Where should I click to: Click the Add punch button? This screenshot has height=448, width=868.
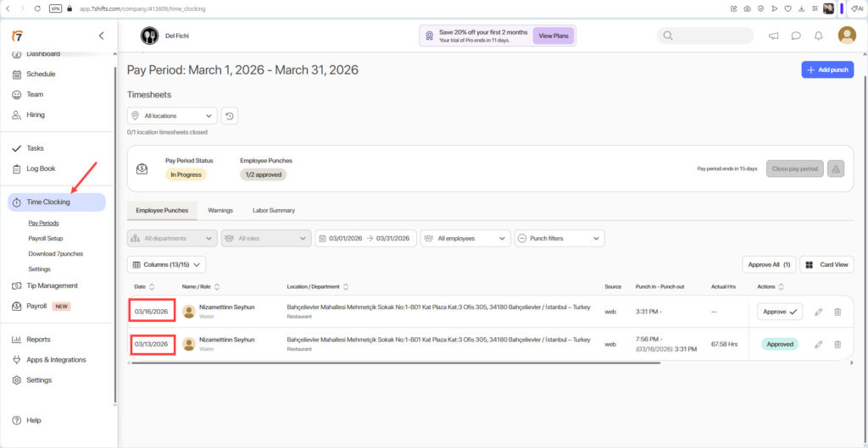827,69
